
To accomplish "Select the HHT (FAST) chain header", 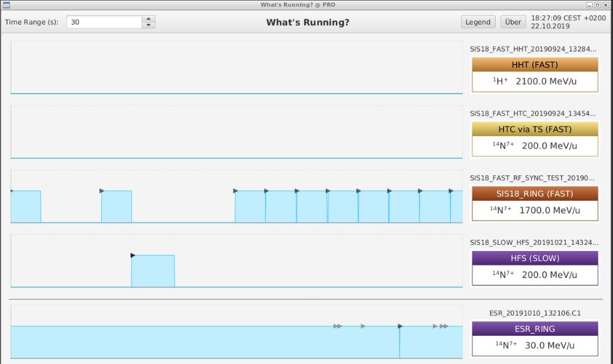I will [x=534, y=65].
